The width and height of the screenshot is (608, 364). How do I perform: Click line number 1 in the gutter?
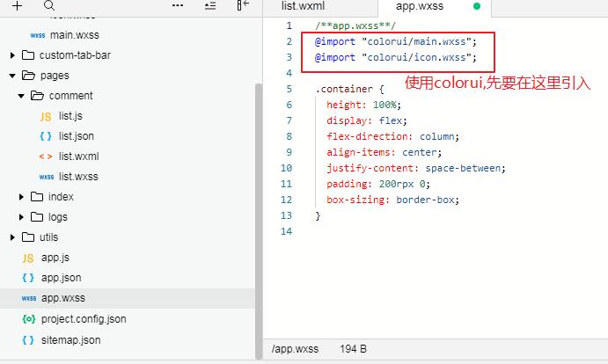pyautogui.click(x=289, y=25)
